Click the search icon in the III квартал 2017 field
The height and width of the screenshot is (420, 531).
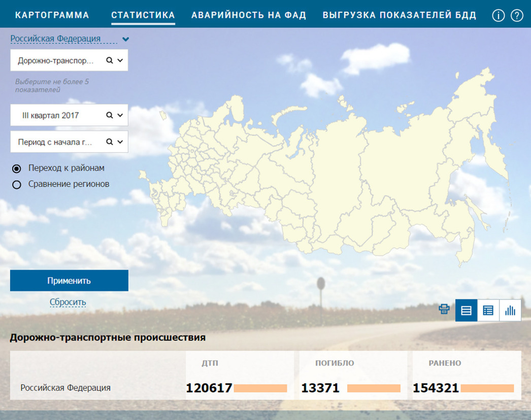pos(109,116)
